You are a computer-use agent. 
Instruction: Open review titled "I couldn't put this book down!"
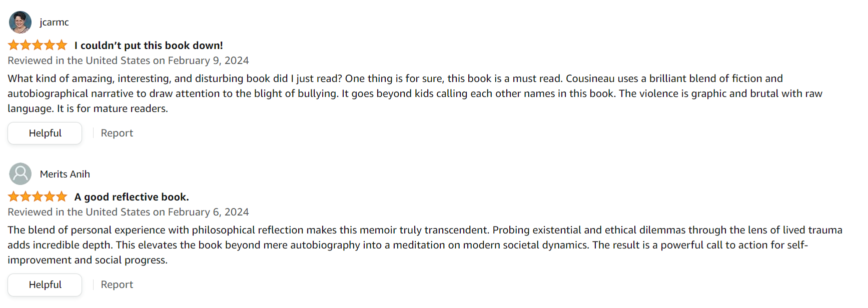pyautogui.click(x=149, y=45)
